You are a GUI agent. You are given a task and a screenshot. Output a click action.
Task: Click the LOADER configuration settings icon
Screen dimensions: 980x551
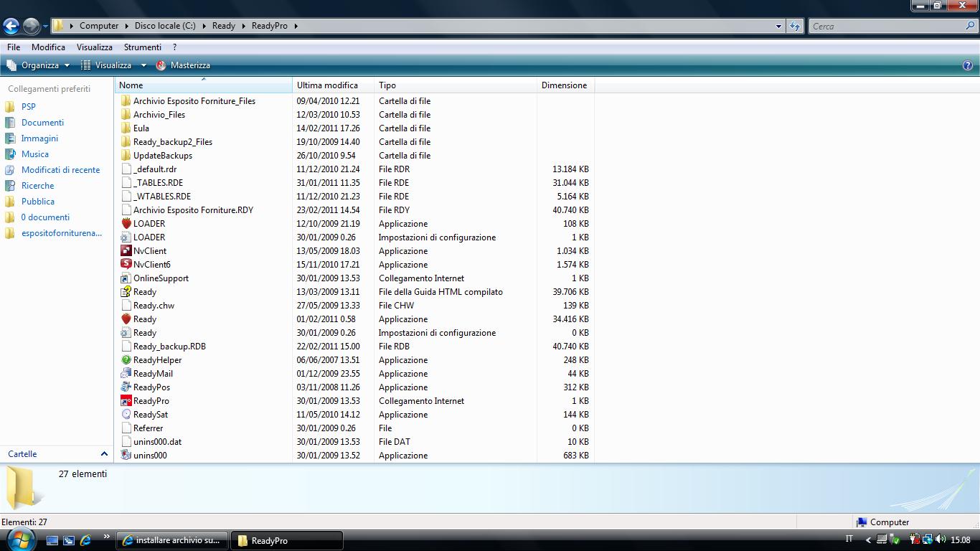126,237
